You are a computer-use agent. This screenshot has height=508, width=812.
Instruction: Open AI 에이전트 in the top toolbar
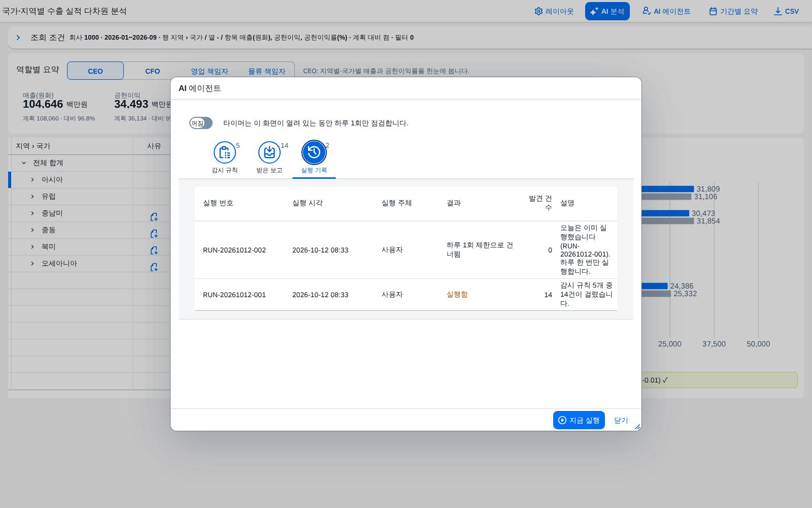click(x=666, y=11)
